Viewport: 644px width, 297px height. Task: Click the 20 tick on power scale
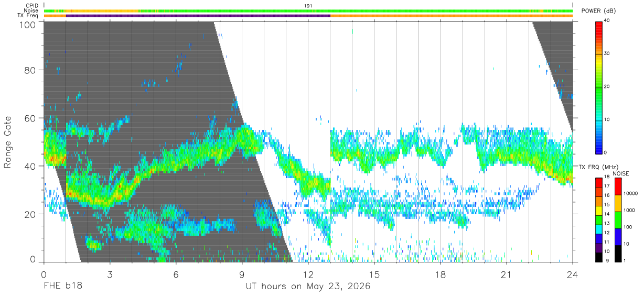point(607,87)
